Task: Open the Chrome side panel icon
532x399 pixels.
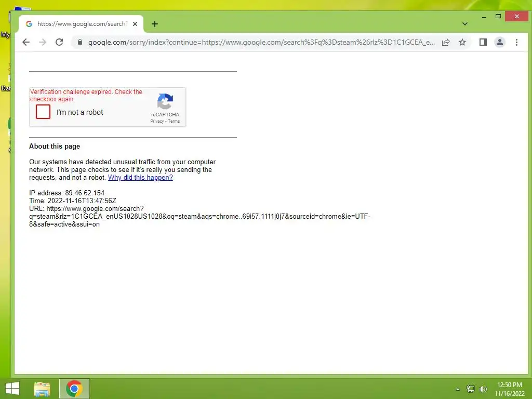Action: click(483, 42)
